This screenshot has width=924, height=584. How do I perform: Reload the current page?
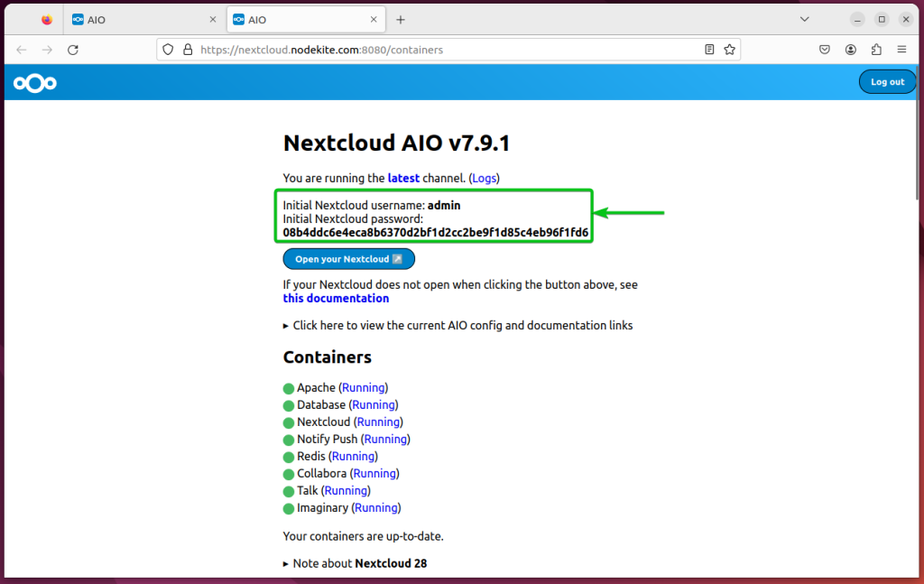tap(73, 50)
